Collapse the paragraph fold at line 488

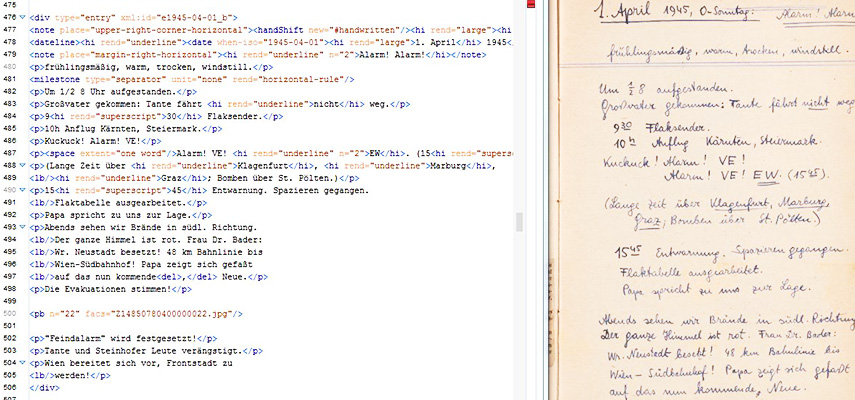pyautogui.click(x=22, y=165)
